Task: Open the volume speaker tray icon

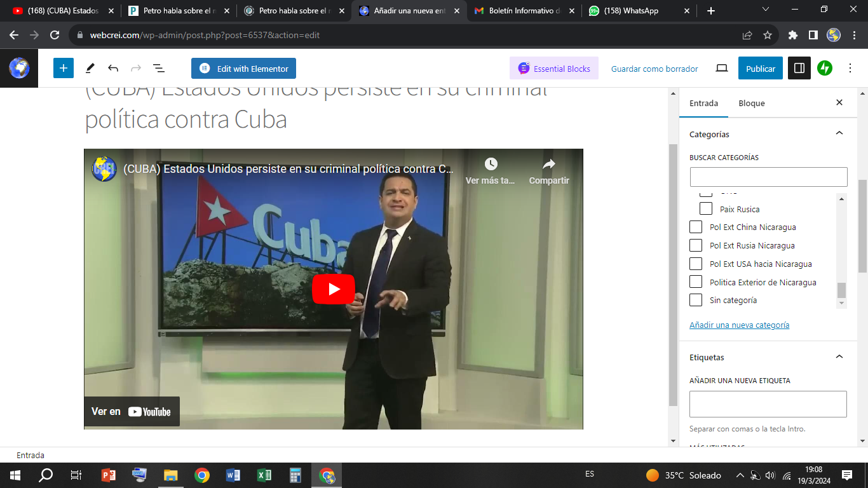Action: [x=771, y=475]
